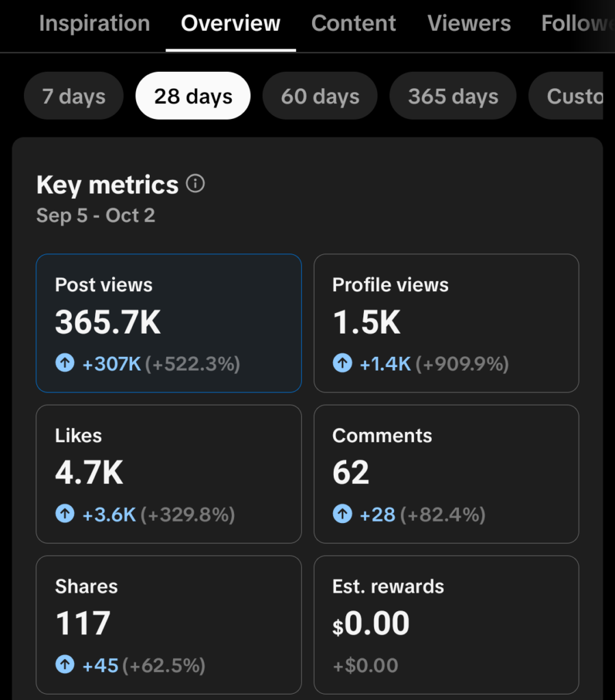The width and height of the screenshot is (615, 700).
Task: Open the Custom date range option
Action: pos(566,96)
